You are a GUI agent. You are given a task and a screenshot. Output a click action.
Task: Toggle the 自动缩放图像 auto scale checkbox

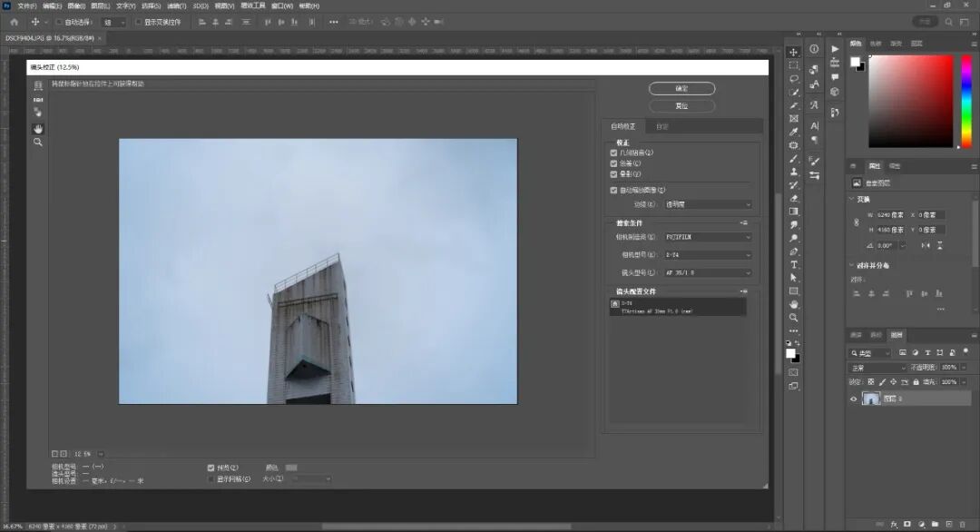pyautogui.click(x=614, y=190)
